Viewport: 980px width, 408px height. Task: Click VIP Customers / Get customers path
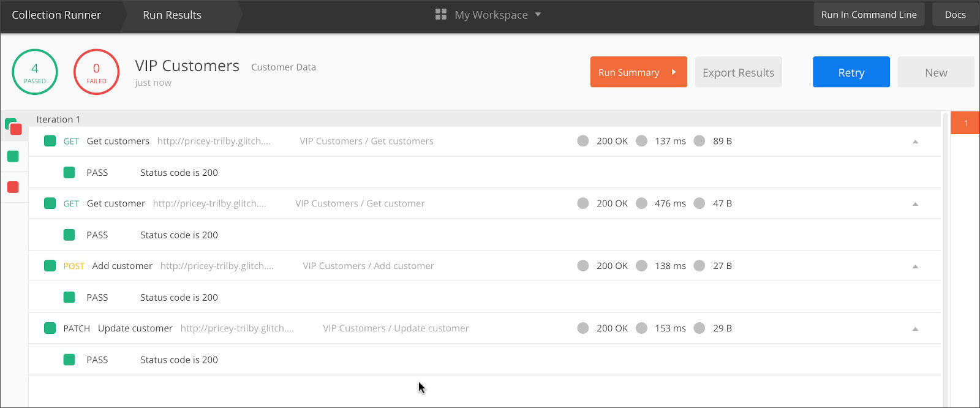pyautogui.click(x=366, y=141)
